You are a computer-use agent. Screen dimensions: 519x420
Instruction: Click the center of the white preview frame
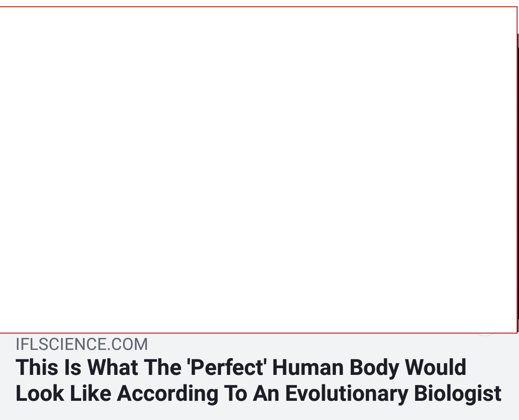tap(258, 169)
